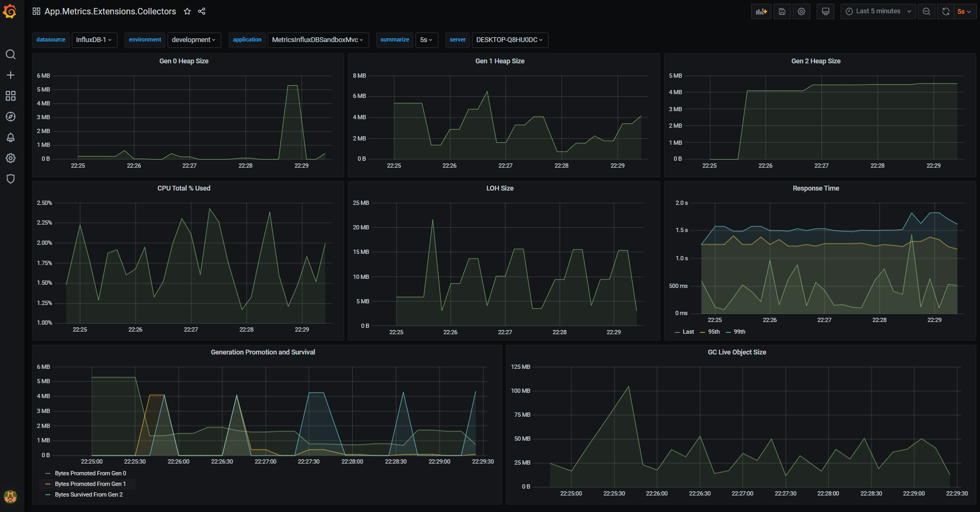Click the refresh dashboard icon
Screen dimensions: 980x512
pyautogui.click(x=945, y=11)
